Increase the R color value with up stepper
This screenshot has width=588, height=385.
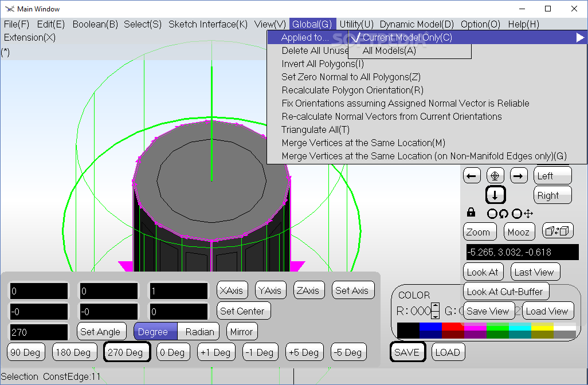[x=435, y=307]
